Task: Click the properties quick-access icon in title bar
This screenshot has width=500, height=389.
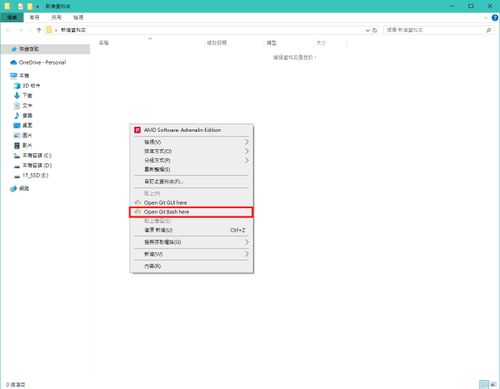Action: tap(20, 6)
